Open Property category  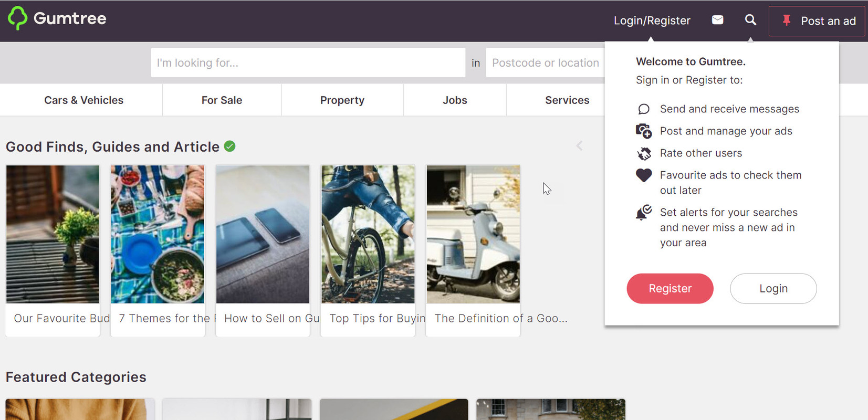pos(342,100)
